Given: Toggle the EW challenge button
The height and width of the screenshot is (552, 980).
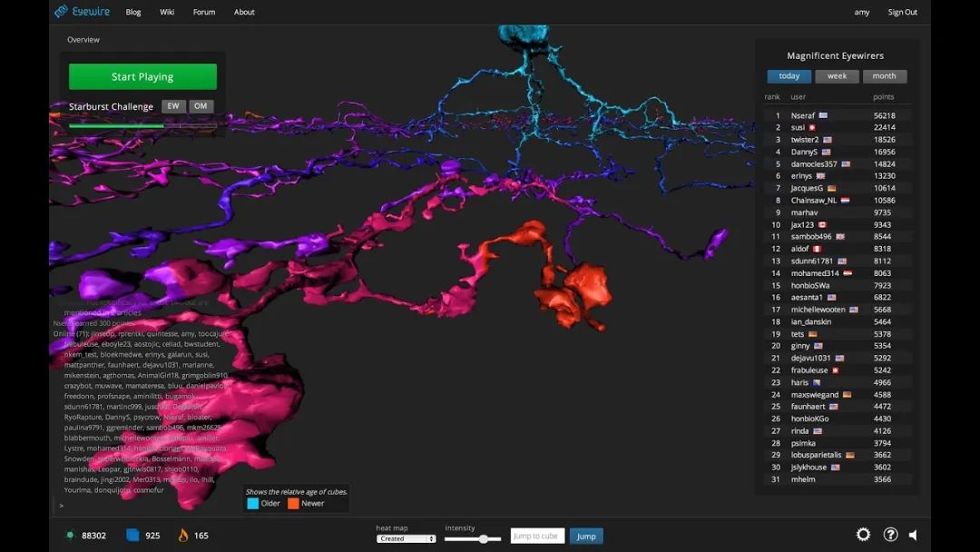Looking at the screenshot, I should pyautogui.click(x=173, y=106).
